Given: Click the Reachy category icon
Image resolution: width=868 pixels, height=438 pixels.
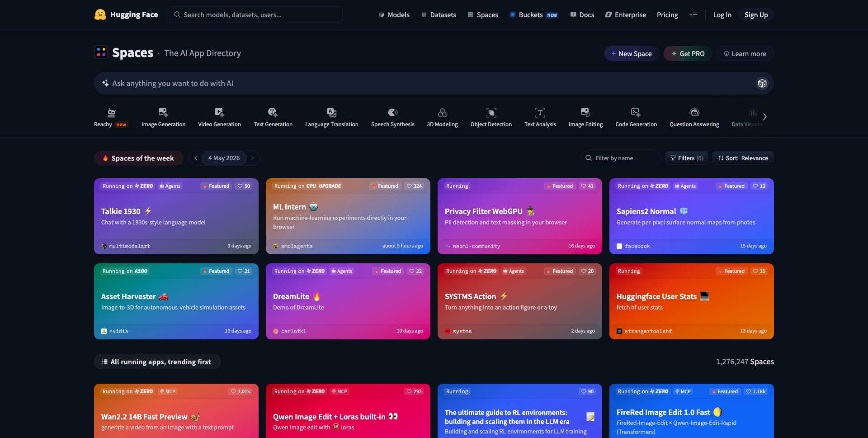Looking at the screenshot, I should tap(111, 112).
